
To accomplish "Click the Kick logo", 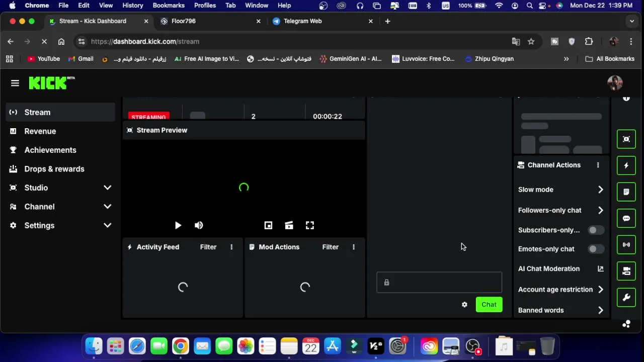I will (x=51, y=83).
